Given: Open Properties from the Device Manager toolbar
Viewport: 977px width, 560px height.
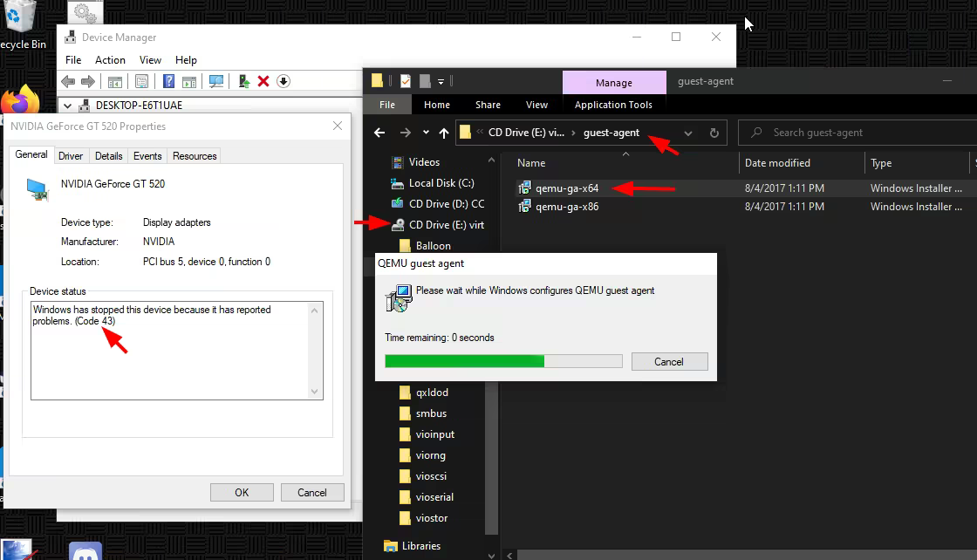Looking at the screenshot, I should [x=142, y=82].
